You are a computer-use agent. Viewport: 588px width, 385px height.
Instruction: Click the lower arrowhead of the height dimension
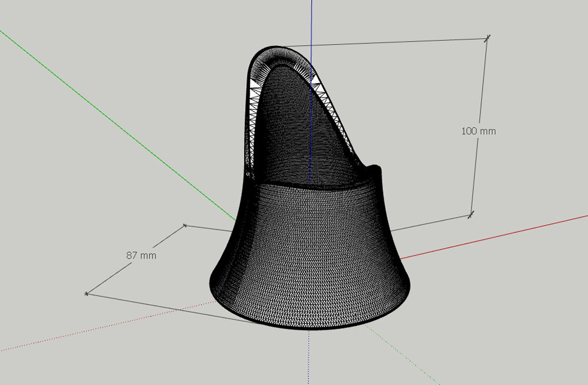coord(471,213)
